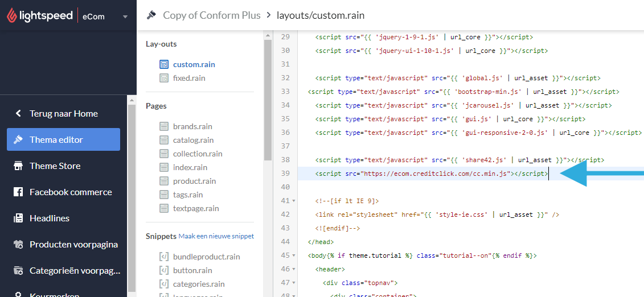Click the paintbrush icon beside Copy of Conform Plus
The image size is (644, 297).
click(151, 15)
